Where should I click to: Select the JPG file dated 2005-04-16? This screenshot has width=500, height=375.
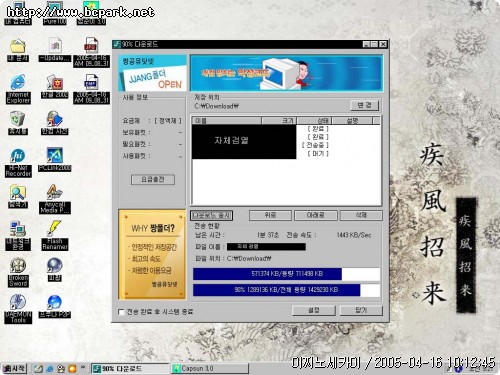[91, 52]
